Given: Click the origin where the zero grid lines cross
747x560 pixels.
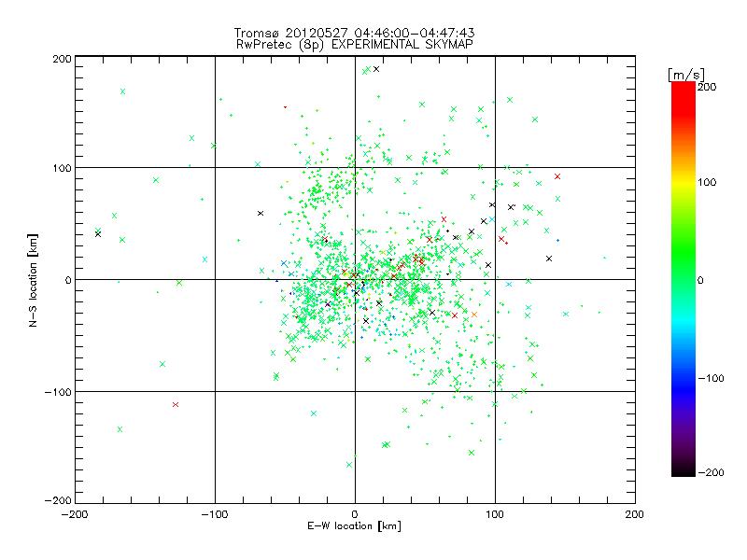Looking at the screenshot, I should pos(355,279).
